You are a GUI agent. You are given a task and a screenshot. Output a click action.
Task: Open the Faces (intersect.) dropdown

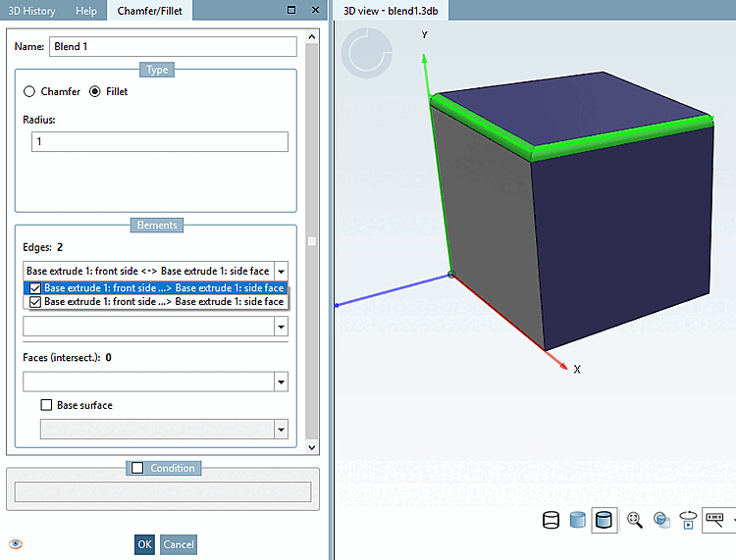[281, 382]
